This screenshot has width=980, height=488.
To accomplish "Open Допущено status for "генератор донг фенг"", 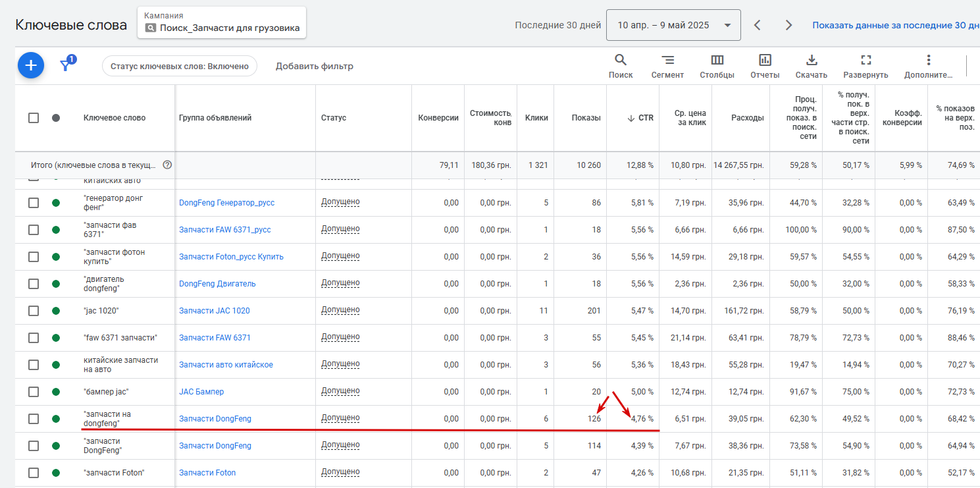I will (340, 202).
